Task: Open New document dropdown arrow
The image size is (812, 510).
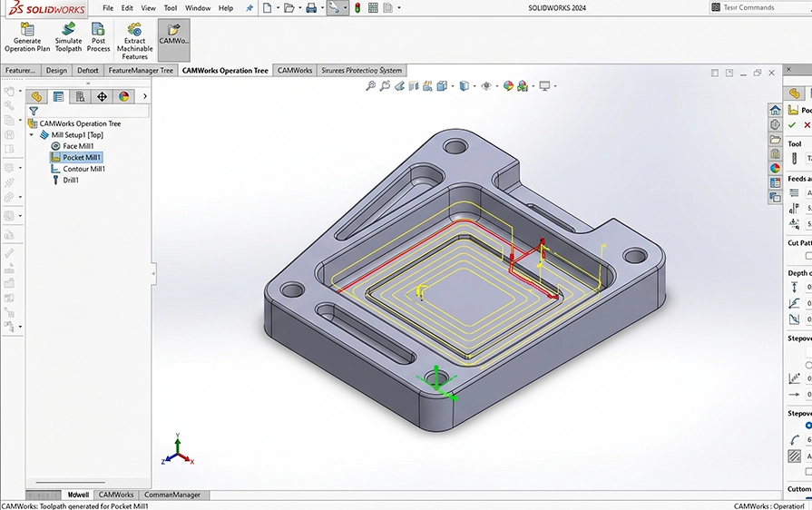Action: [x=279, y=8]
